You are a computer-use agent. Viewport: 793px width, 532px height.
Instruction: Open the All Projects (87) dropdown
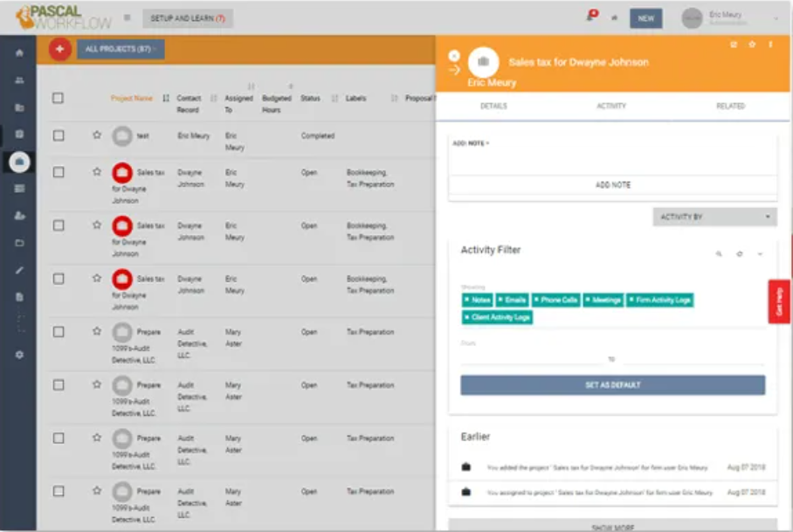click(x=121, y=49)
